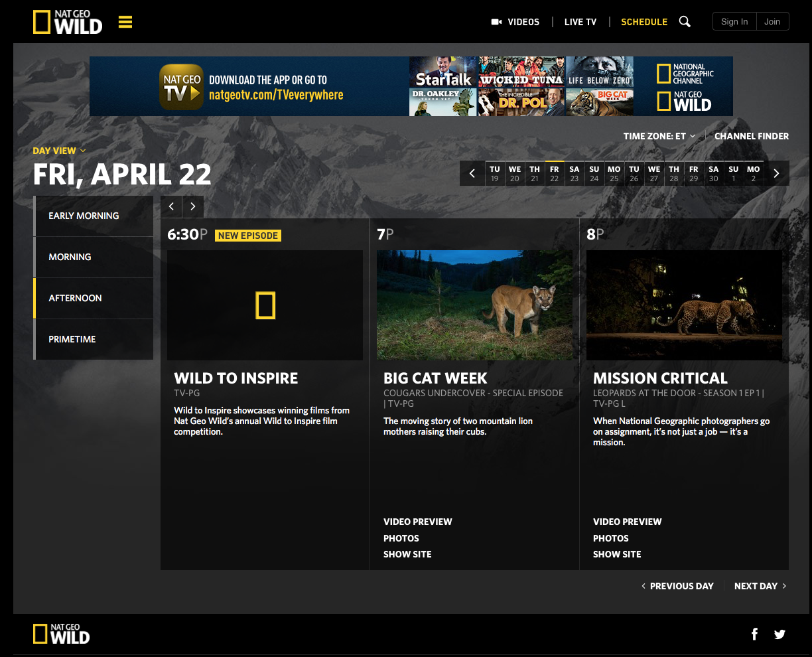812x657 pixels.
Task: Click the Mission Critical title
Action: click(660, 378)
